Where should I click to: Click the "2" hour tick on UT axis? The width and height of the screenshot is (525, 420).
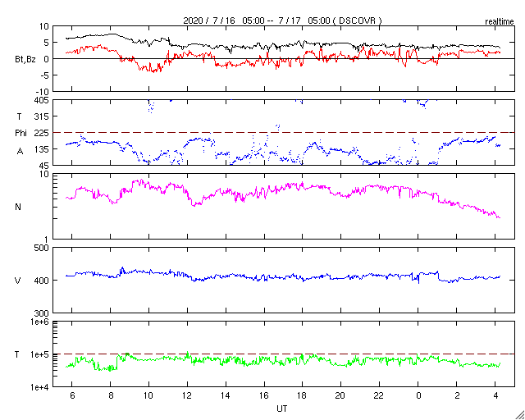[x=457, y=395]
